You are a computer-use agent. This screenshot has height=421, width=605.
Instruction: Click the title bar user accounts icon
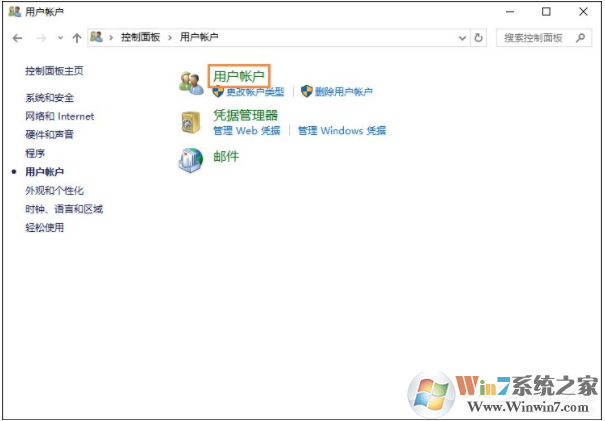point(15,12)
